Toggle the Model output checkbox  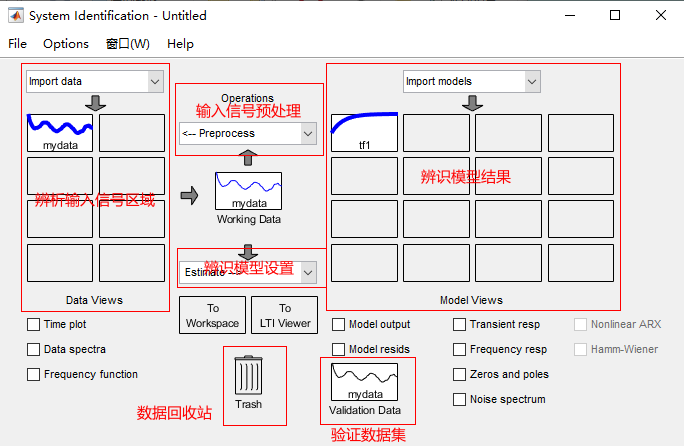[339, 325]
